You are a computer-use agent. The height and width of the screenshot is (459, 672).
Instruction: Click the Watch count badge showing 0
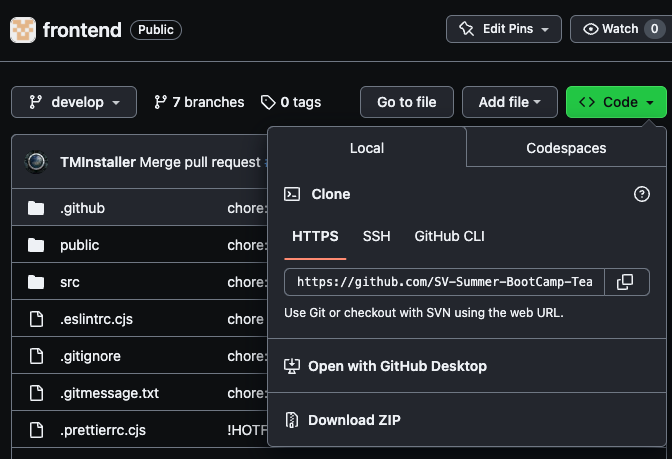[x=654, y=29]
